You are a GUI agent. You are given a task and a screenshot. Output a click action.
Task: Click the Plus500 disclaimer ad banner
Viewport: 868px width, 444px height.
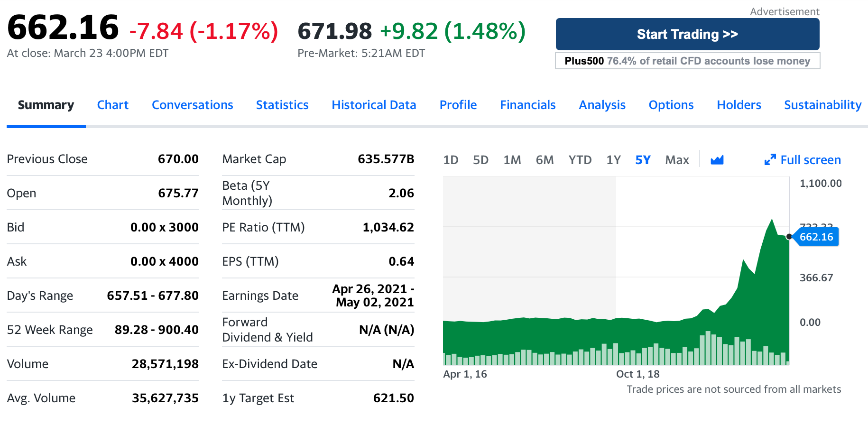pos(688,61)
